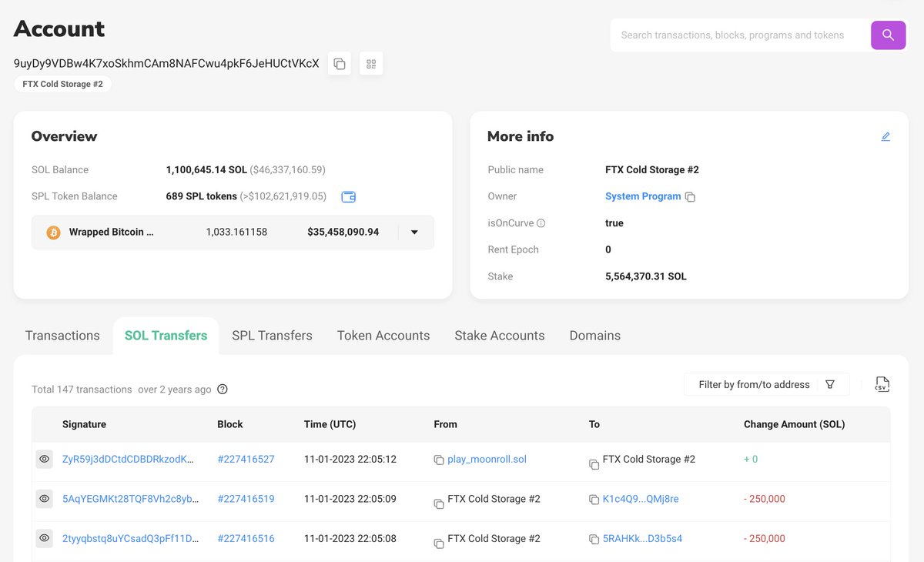Click the Signature column header
Image resolution: width=924 pixels, height=562 pixels.
pyautogui.click(x=84, y=424)
